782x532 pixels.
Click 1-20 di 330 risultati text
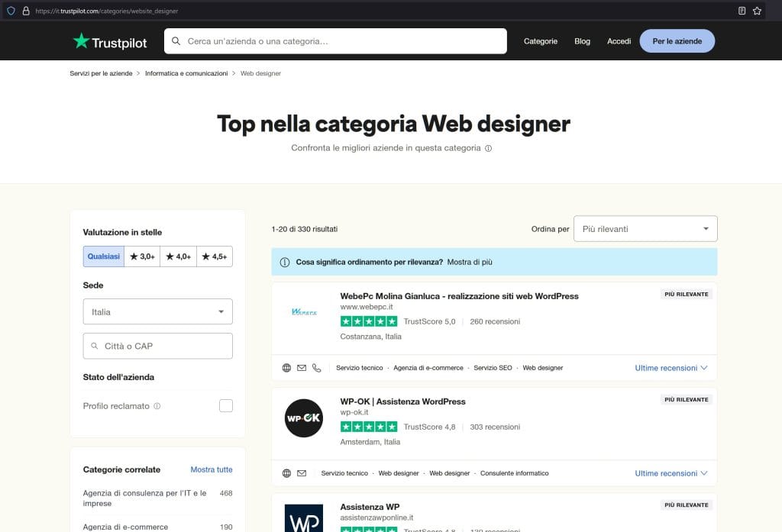point(305,229)
